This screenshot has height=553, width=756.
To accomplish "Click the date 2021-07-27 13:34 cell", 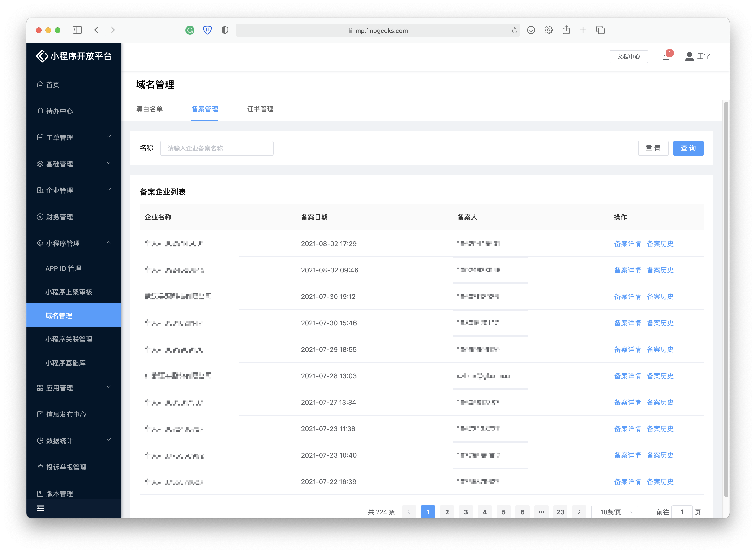I will (328, 402).
